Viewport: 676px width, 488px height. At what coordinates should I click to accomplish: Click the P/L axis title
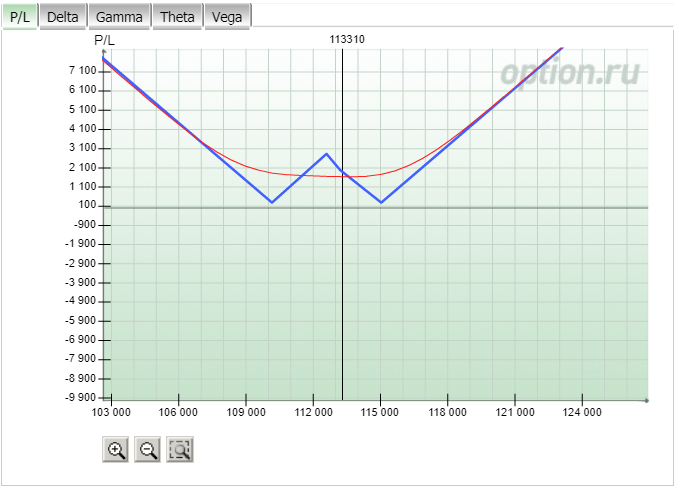pos(104,41)
